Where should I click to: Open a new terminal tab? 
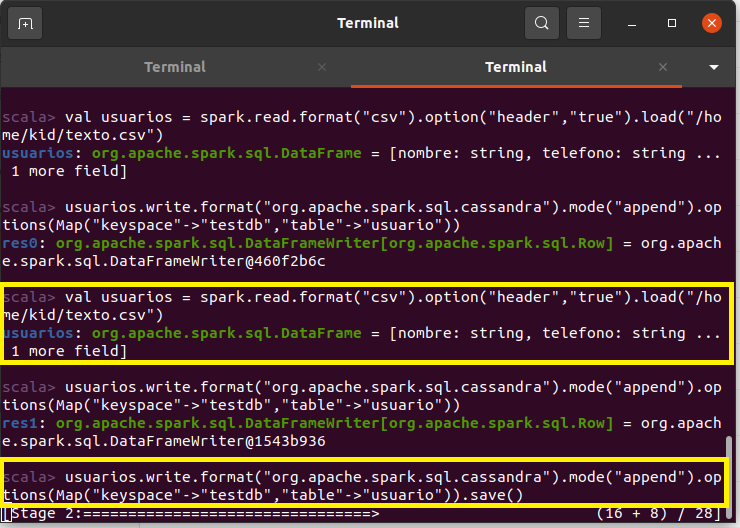point(25,23)
